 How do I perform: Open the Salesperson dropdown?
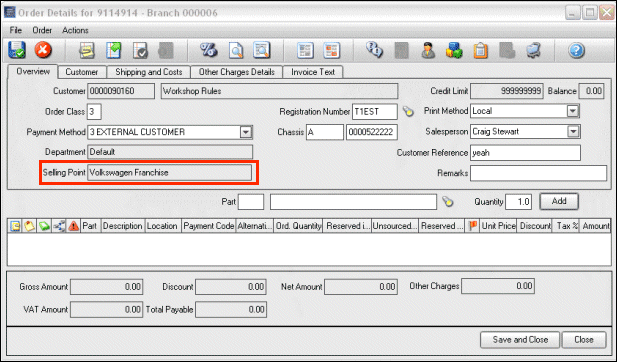click(573, 131)
